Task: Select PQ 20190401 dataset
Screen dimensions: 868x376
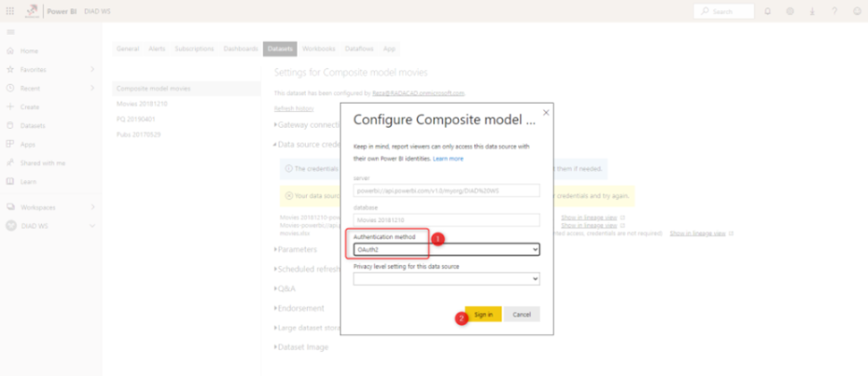Action: tap(137, 119)
